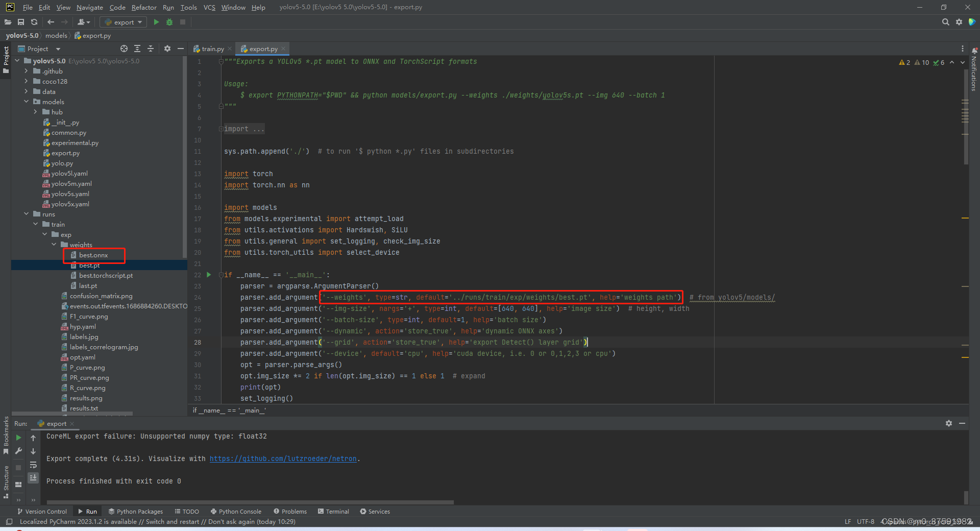Open the export run configuration dropdown
980x531 pixels.
[x=124, y=22]
